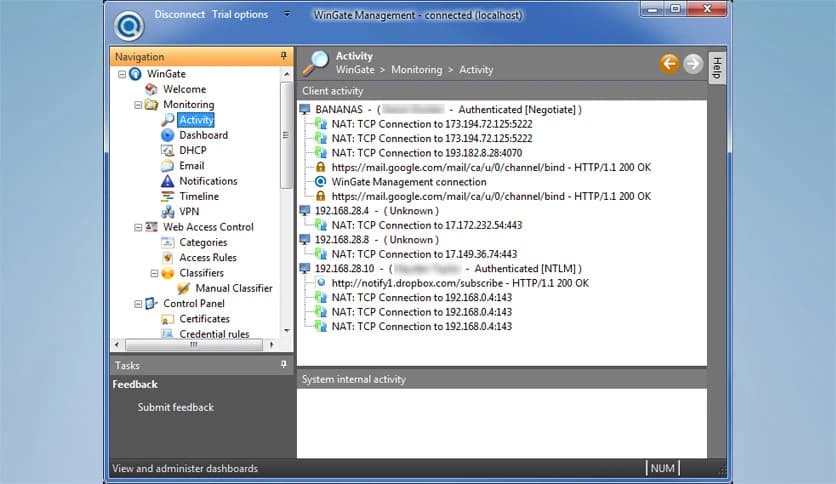
Task: Go back with the orange left arrow button
Action: tap(669, 64)
